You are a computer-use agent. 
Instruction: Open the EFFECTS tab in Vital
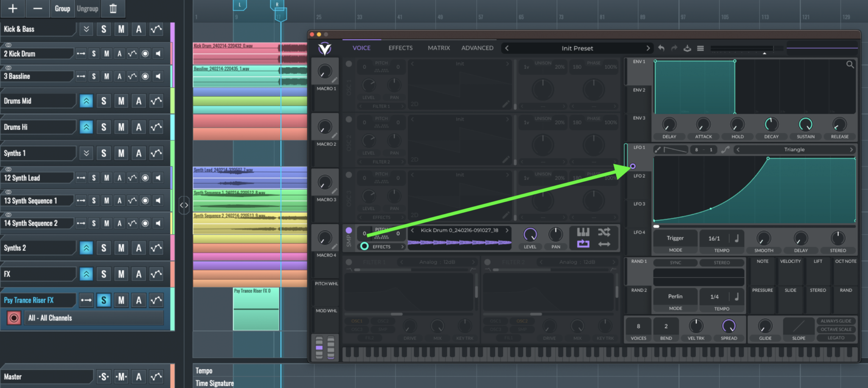[x=400, y=48]
